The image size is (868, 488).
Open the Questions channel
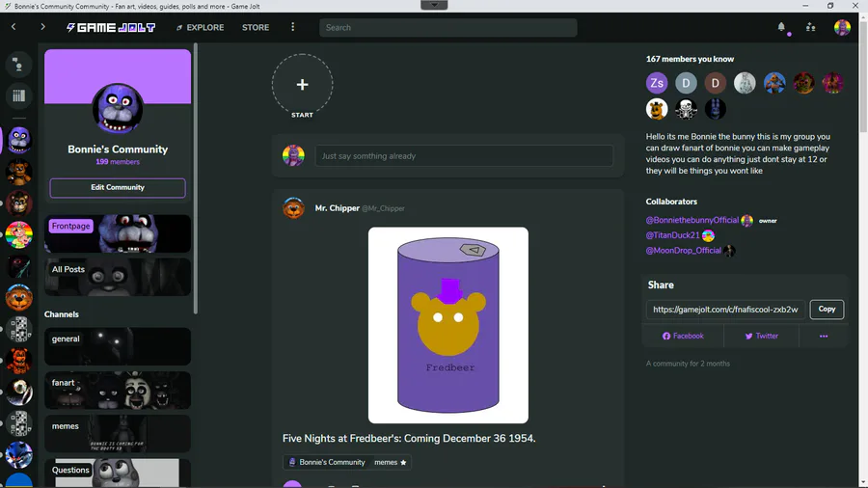click(118, 474)
